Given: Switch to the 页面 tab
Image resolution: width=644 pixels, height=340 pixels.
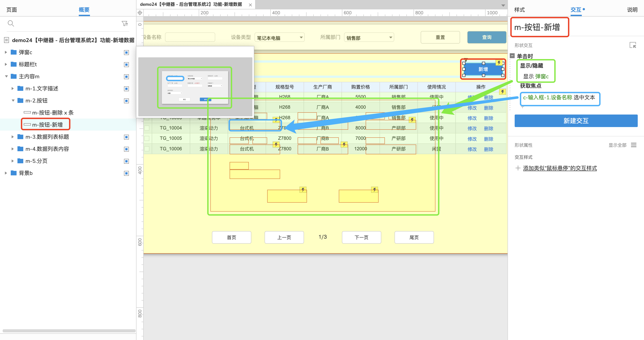Looking at the screenshot, I should point(11,10).
